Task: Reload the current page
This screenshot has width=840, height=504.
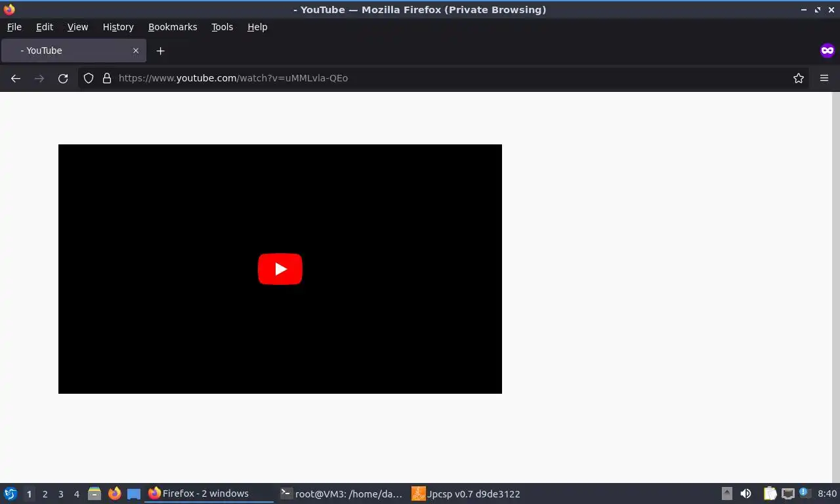Action: click(x=63, y=78)
